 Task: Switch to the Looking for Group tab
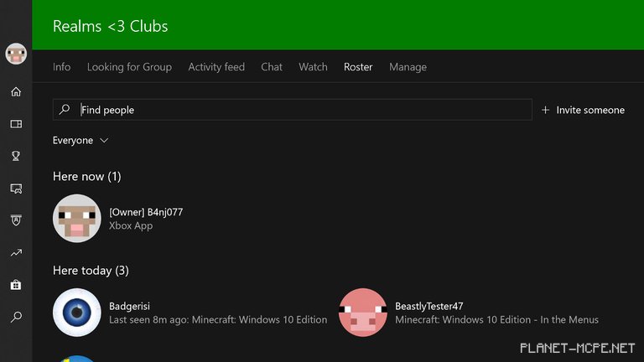(x=129, y=67)
